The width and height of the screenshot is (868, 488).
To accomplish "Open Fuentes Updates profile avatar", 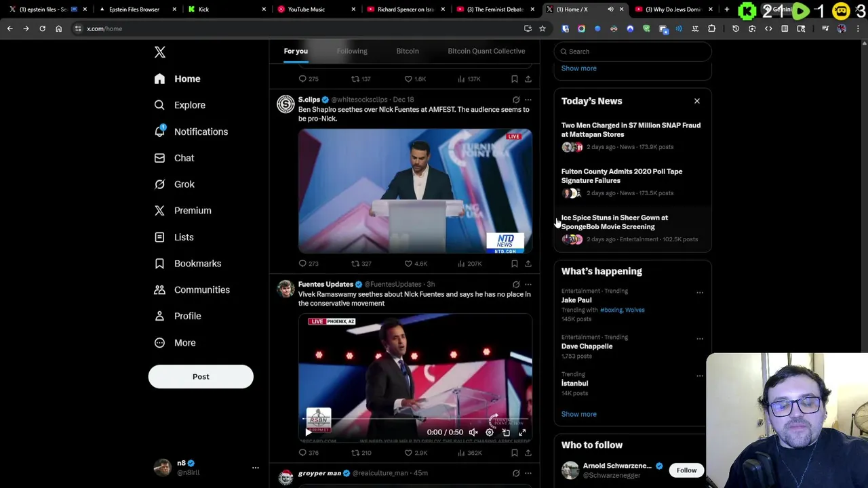I will 285,289.
